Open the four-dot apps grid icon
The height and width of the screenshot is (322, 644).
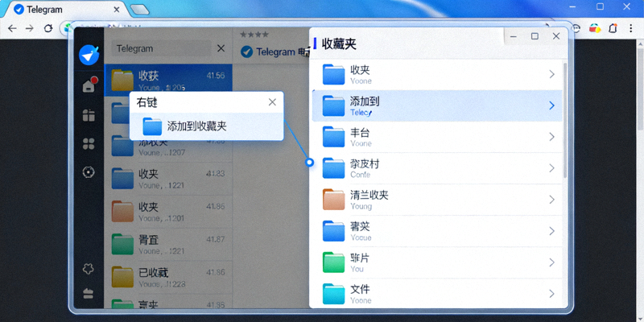click(x=89, y=144)
